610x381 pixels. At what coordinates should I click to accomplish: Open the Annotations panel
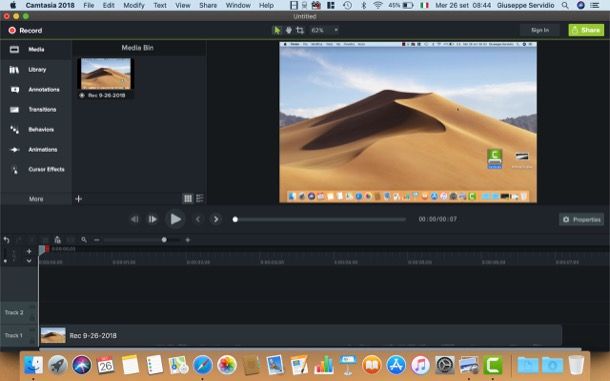[36, 90]
